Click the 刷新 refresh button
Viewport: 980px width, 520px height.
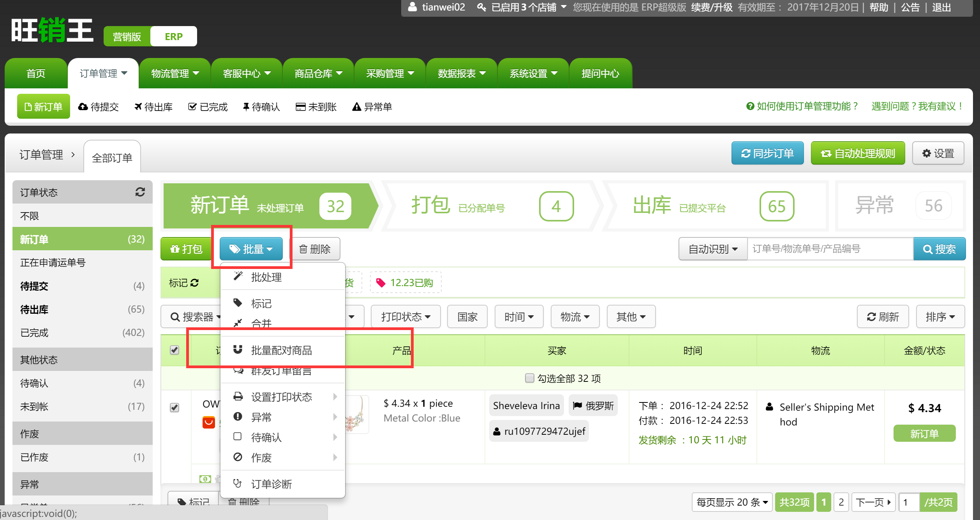pyautogui.click(x=883, y=316)
